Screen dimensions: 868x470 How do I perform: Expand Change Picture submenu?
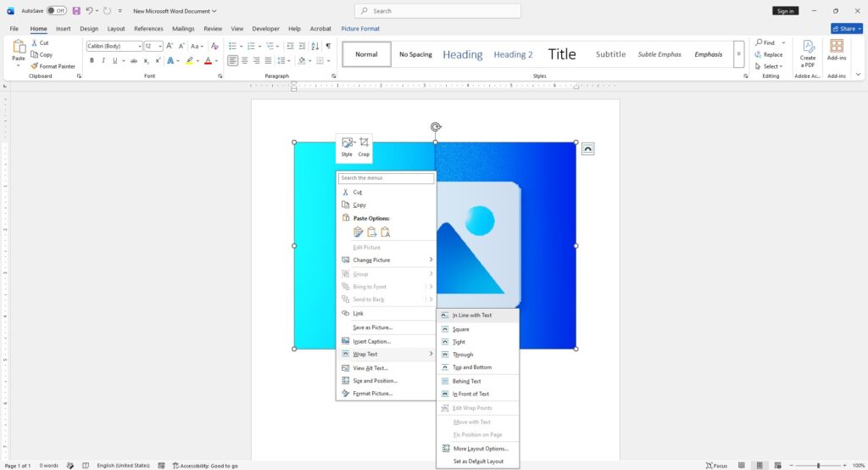(386, 260)
